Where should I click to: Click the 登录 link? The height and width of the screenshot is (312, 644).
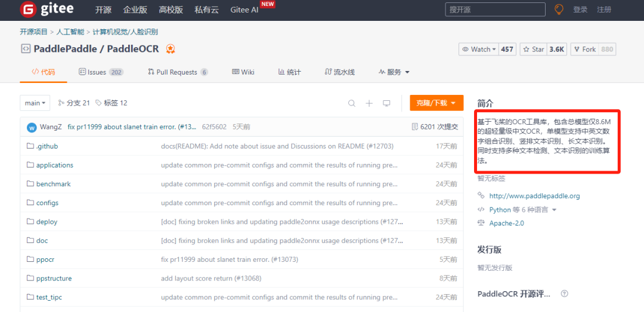[580, 10]
